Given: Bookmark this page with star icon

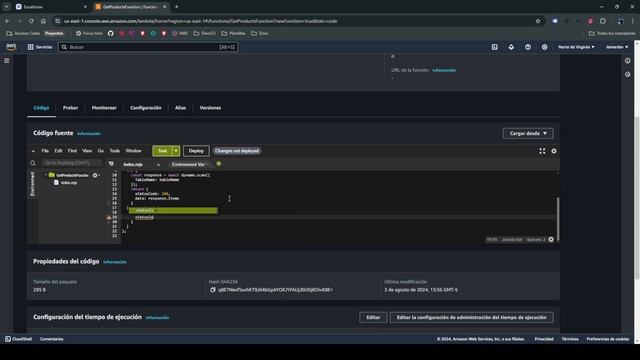Looking at the screenshot, I should point(538,21).
